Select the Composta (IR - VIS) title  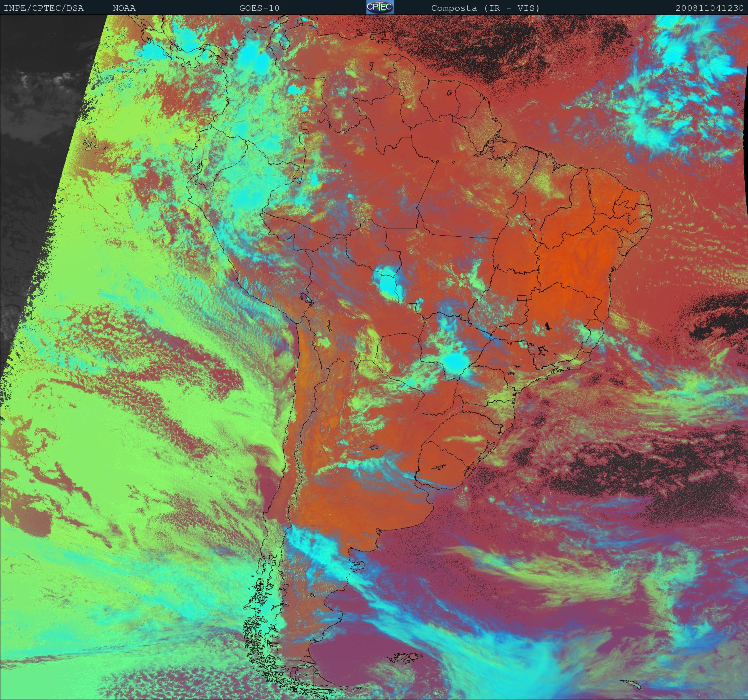(x=485, y=8)
